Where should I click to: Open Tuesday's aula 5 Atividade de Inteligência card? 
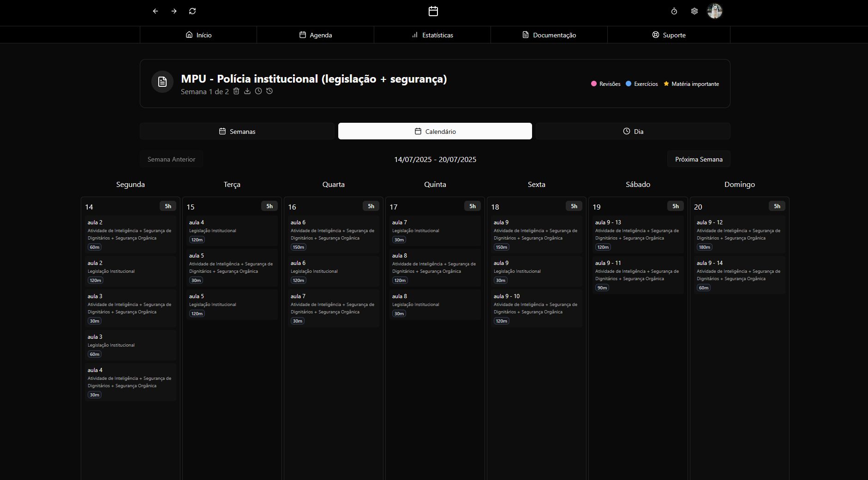232,268
